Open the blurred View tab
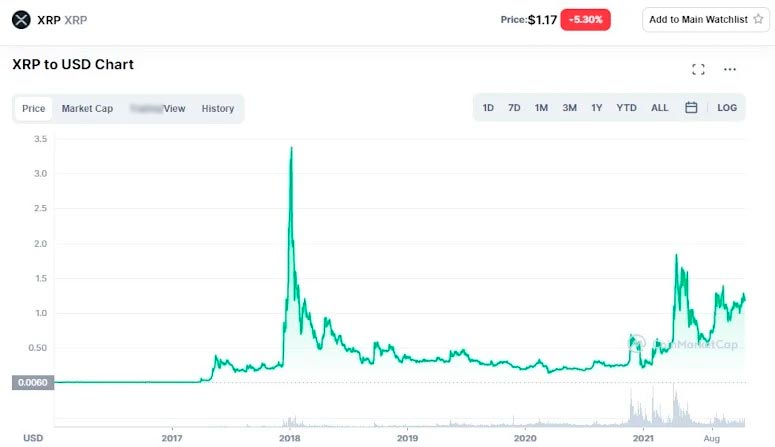 158,108
